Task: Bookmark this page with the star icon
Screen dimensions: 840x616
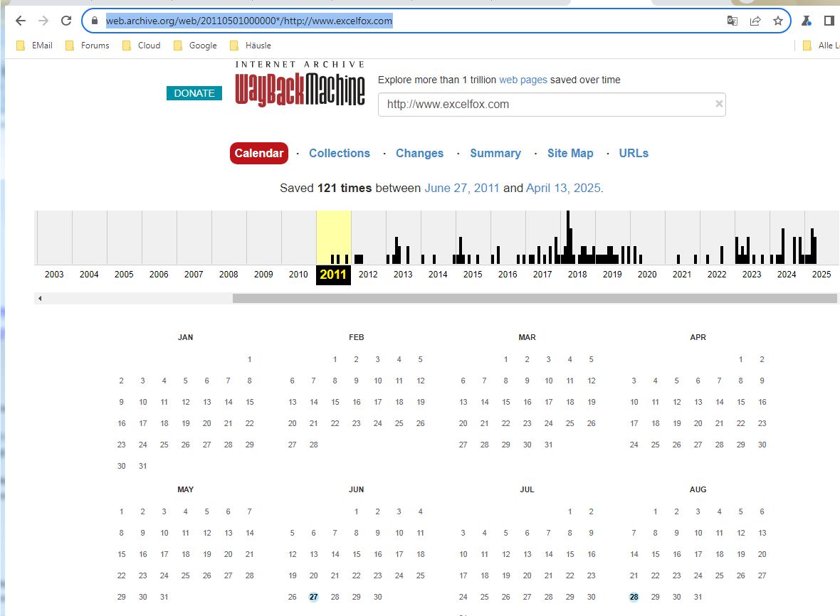Action: (x=778, y=21)
